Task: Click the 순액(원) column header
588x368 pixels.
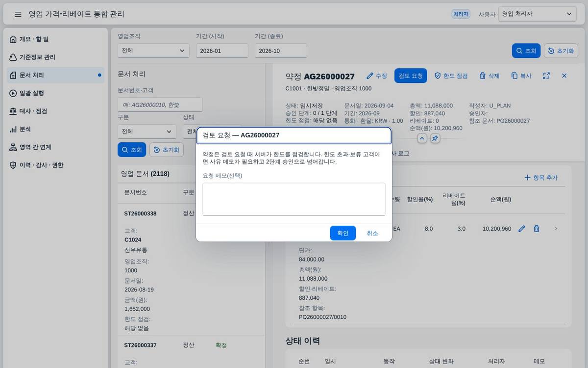Action: pyautogui.click(x=501, y=200)
